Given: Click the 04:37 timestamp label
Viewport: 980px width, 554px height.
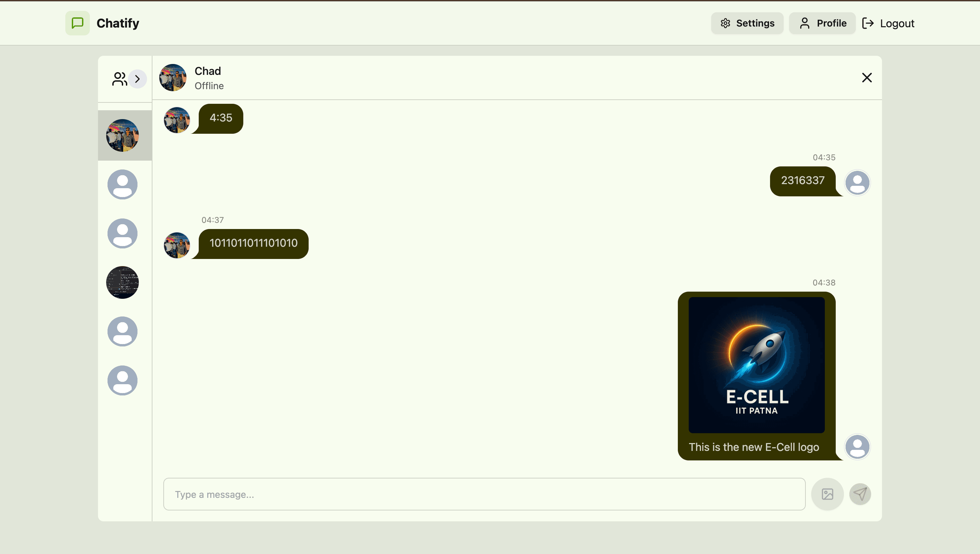Looking at the screenshot, I should (213, 220).
